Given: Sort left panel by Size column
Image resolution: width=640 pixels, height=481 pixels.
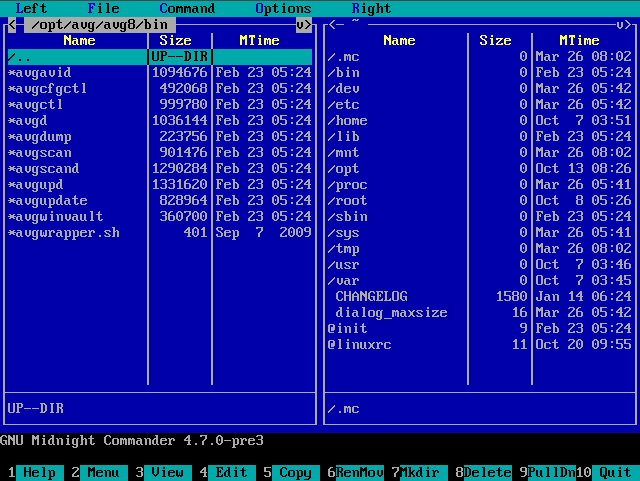Looking at the screenshot, I should [175, 40].
